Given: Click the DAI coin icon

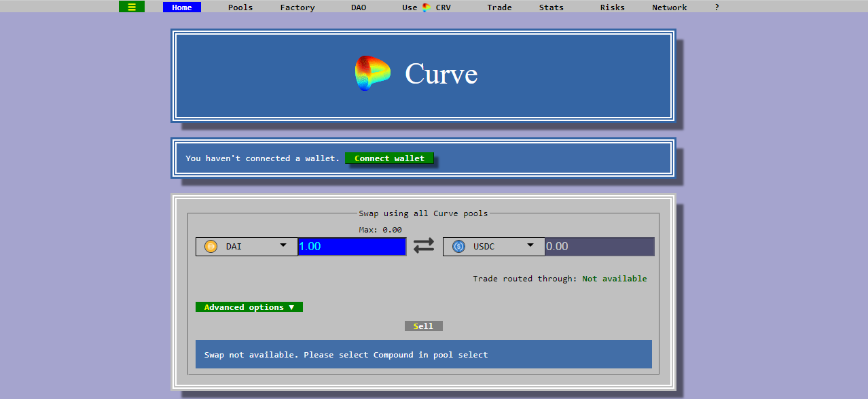Looking at the screenshot, I should click(x=211, y=246).
